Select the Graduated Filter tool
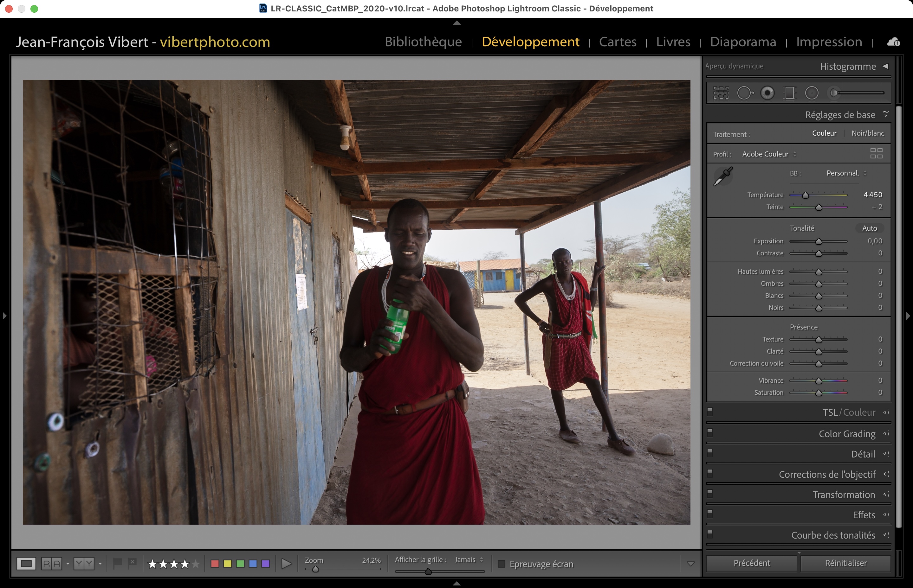Screen dimensions: 913x588 tap(789, 93)
